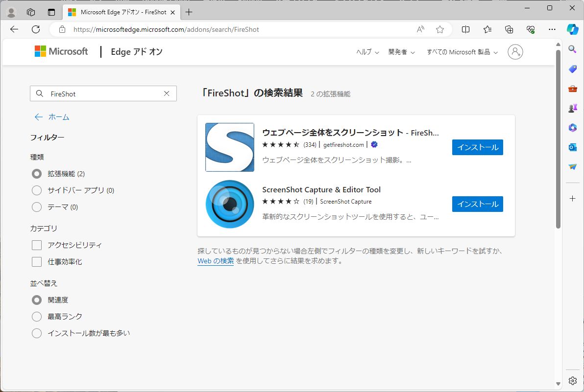Expand the 開発者 dropdown menu
This screenshot has height=392, width=584.
click(401, 52)
